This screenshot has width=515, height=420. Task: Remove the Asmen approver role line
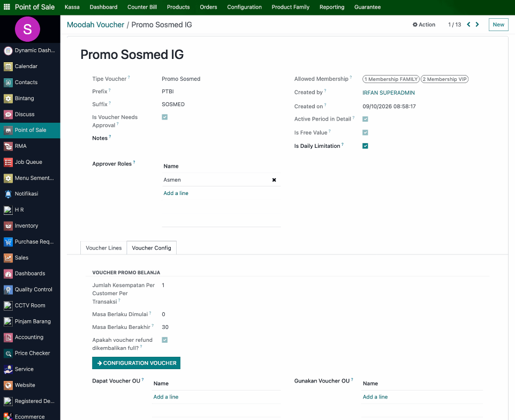(x=274, y=180)
